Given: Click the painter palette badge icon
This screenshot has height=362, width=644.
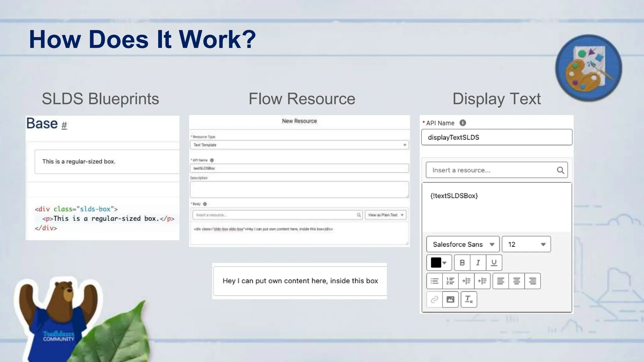Looking at the screenshot, I should [x=589, y=68].
